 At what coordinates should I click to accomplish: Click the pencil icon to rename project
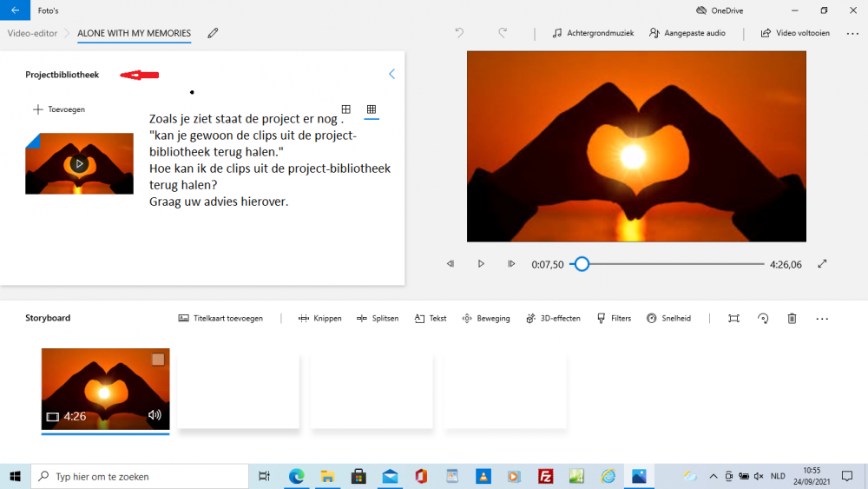point(213,33)
